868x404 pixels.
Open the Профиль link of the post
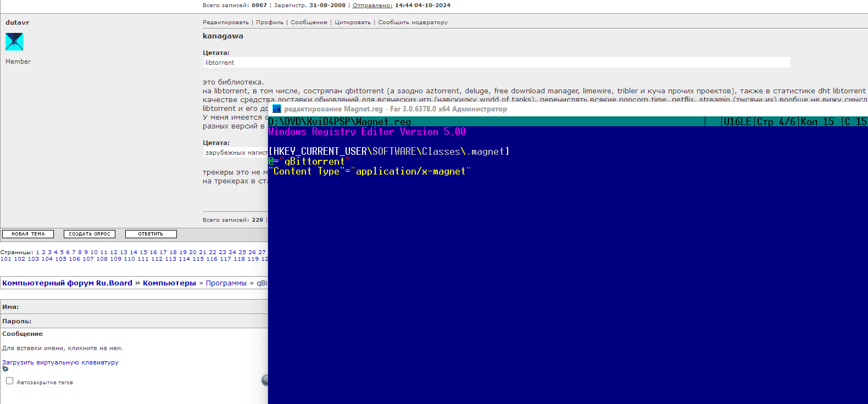click(x=269, y=23)
